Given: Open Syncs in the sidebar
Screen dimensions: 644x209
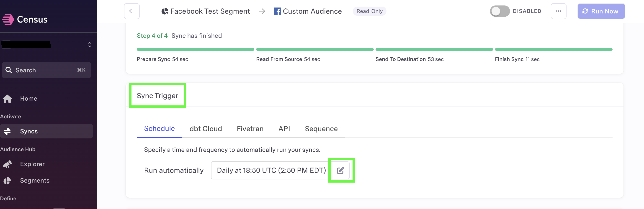Looking at the screenshot, I should 46,131.
